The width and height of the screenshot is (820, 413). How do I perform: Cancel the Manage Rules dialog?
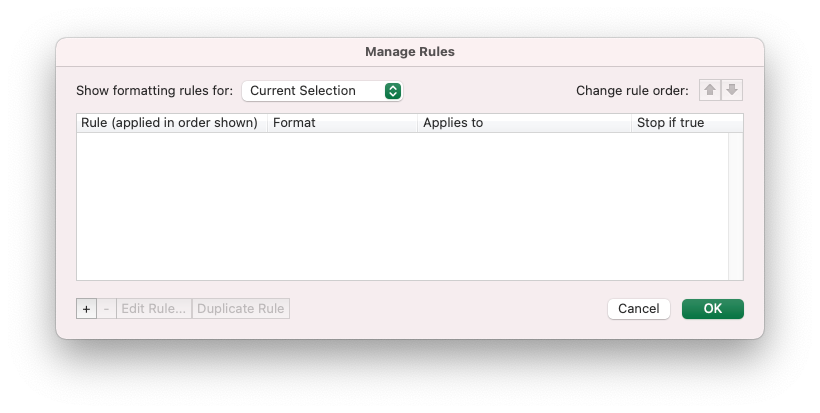pyautogui.click(x=639, y=308)
